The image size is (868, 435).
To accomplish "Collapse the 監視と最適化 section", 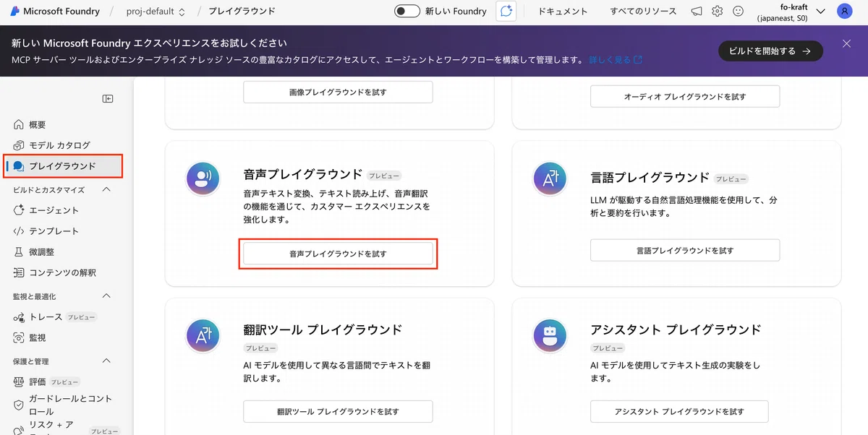I will tap(106, 296).
